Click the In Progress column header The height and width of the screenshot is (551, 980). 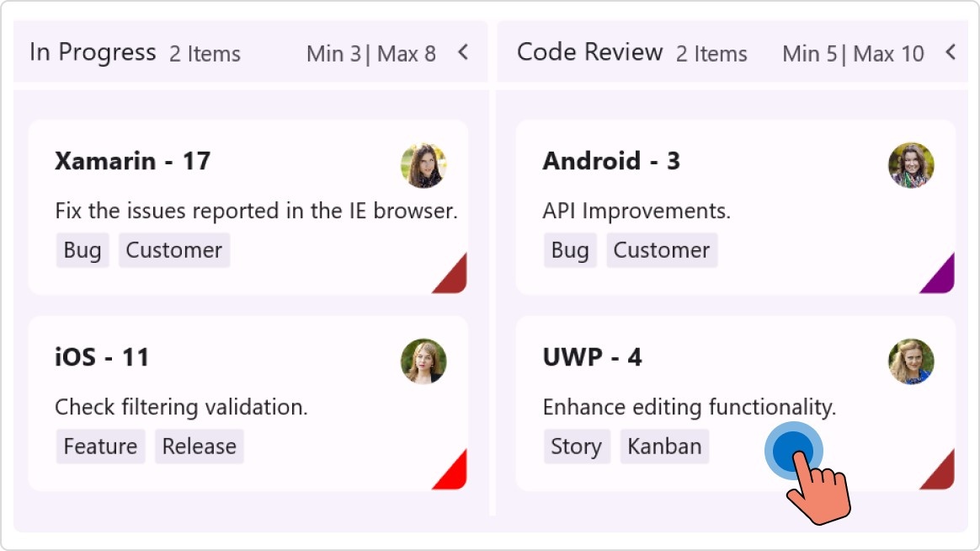[x=93, y=51]
